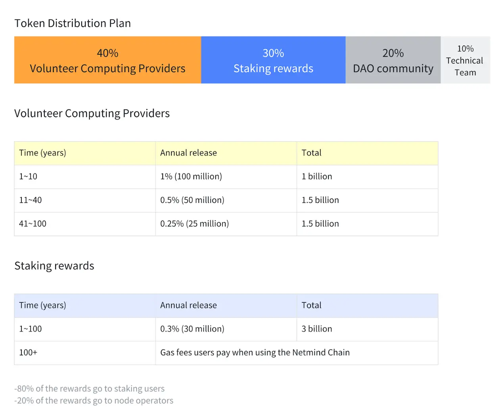Click the yellow Annual release header cell

coord(226,153)
